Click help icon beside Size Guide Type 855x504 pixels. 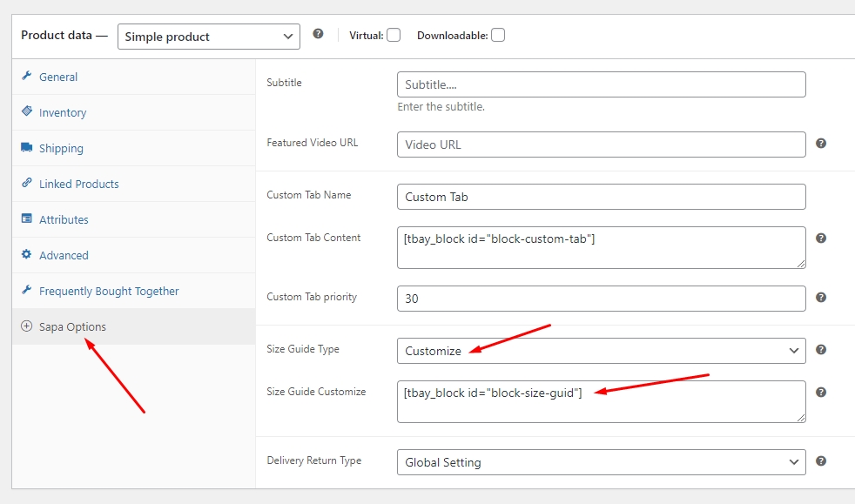tap(820, 350)
